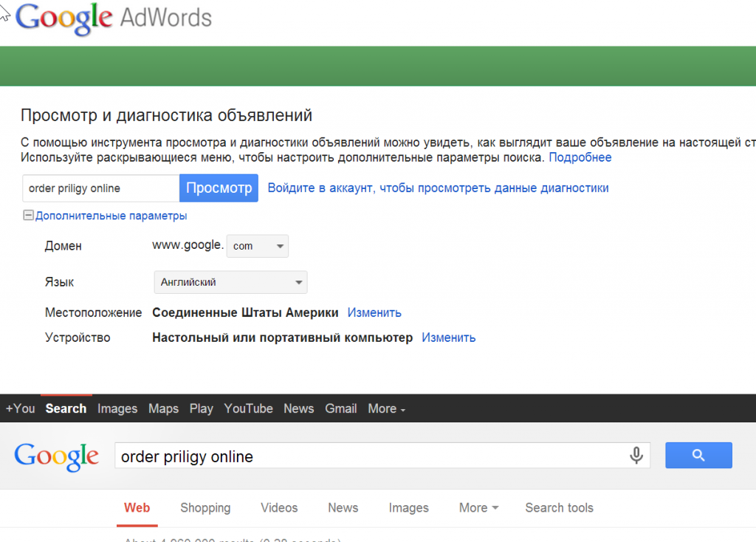Image resolution: width=756 pixels, height=542 pixels.
Task: Open Gmail in the black bar
Action: pos(341,408)
